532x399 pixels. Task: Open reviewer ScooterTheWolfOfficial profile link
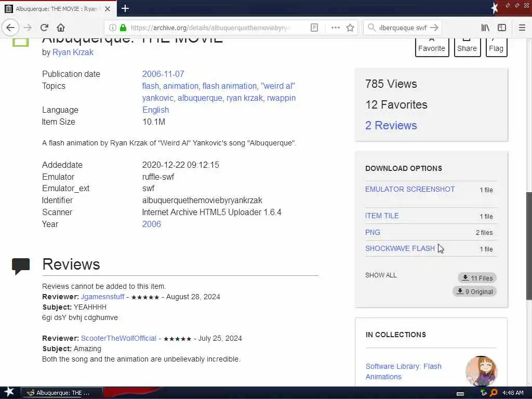click(118, 338)
